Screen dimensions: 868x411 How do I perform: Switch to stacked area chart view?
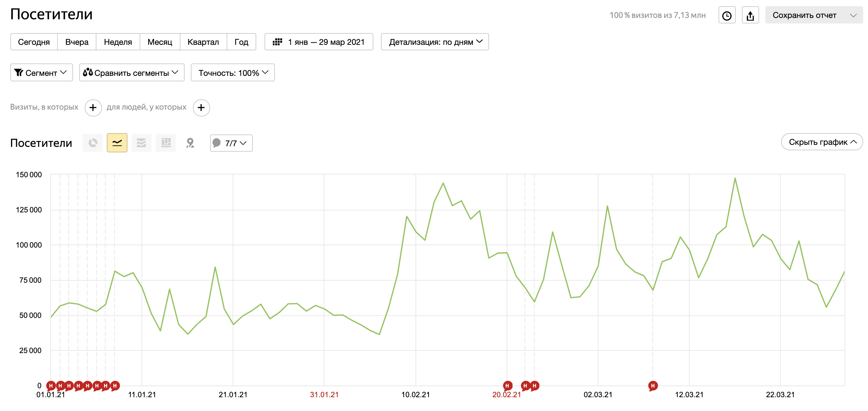click(141, 143)
